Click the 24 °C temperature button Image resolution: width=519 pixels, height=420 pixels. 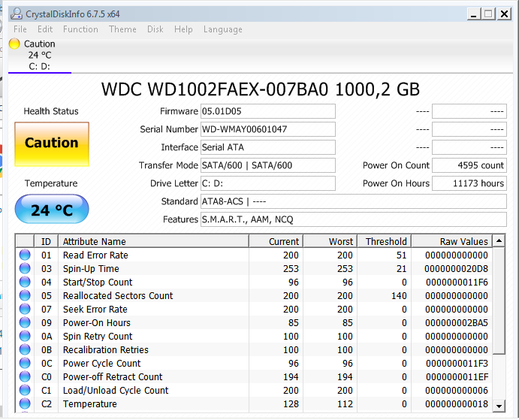point(52,210)
